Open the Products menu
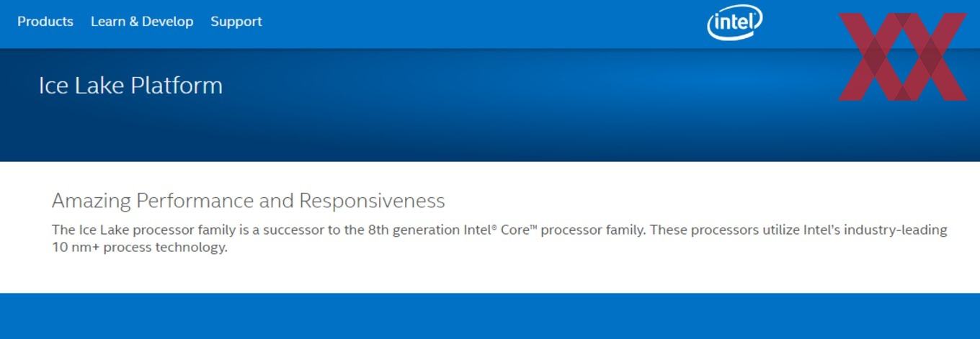 click(x=45, y=22)
